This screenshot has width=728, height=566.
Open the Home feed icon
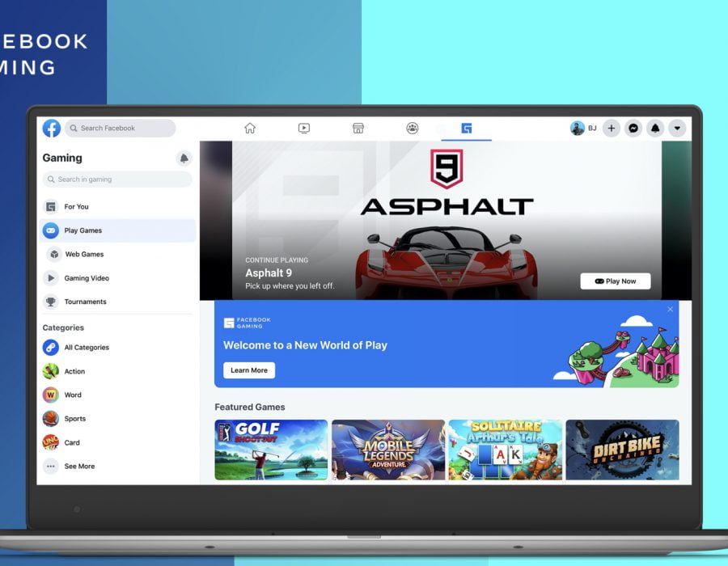tap(250, 129)
